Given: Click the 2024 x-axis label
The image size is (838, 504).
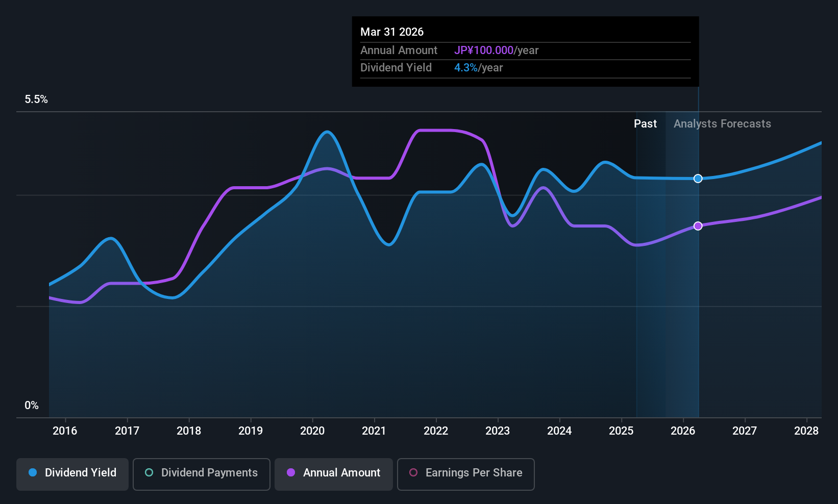Looking at the screenshot, I should pyautogui.click(x=559, y=431).
